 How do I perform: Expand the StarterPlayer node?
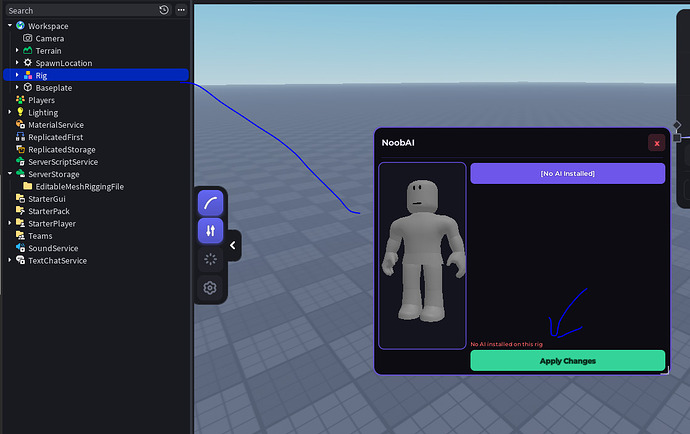coord(10,223)
